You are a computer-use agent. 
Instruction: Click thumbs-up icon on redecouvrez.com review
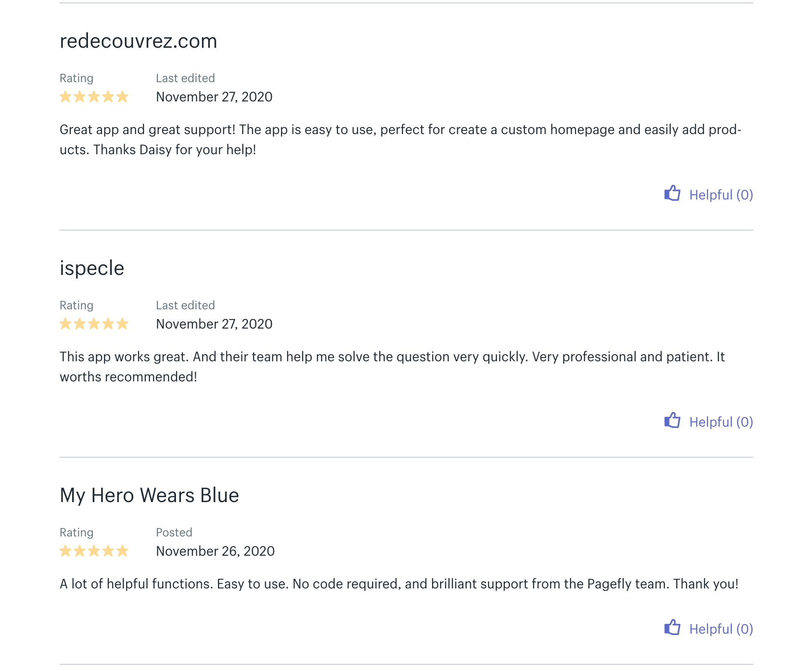672,193
